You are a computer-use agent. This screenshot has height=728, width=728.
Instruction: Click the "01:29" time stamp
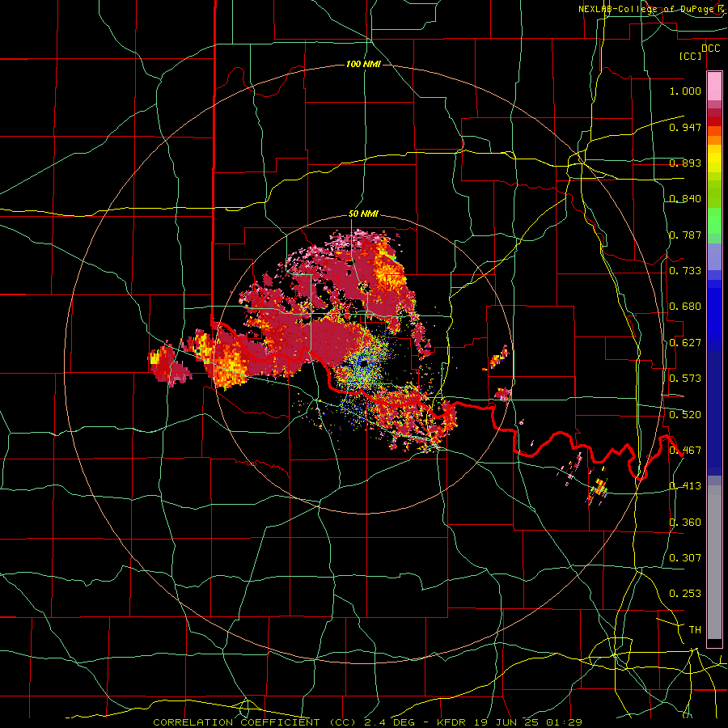564,722
